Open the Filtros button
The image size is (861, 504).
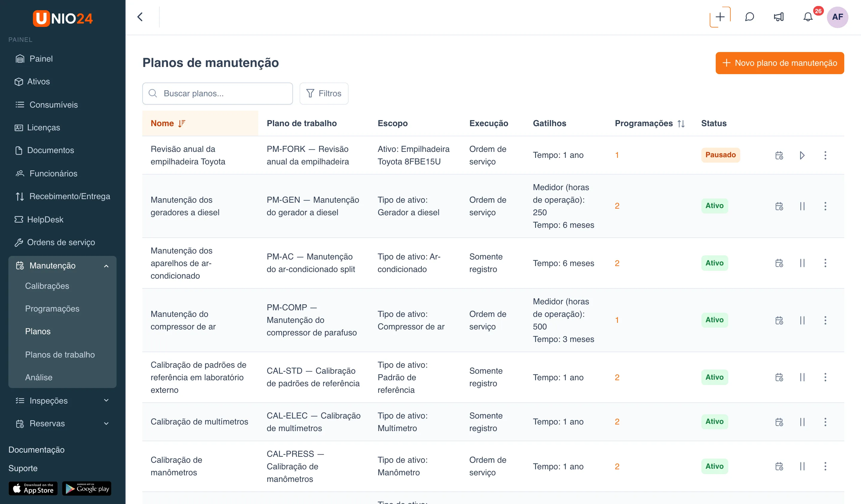(x=323, y=93)
